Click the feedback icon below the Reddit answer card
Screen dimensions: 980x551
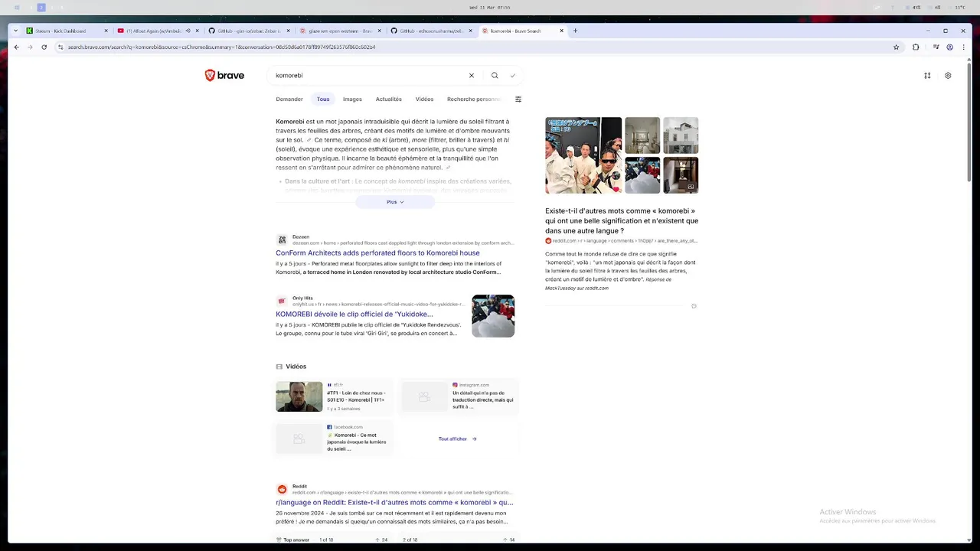(694, 306)
